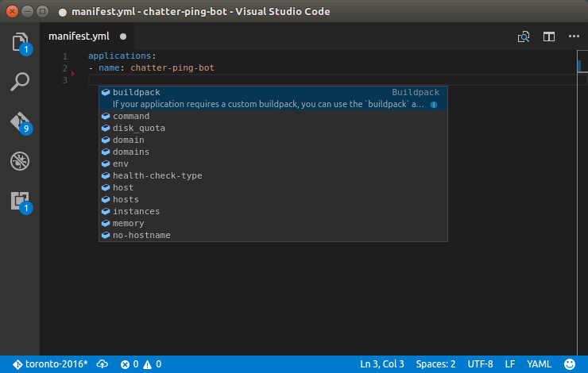Click the 'applications' key on line 1
Viewport: 588px width, 373px height.
pos(120,56)
